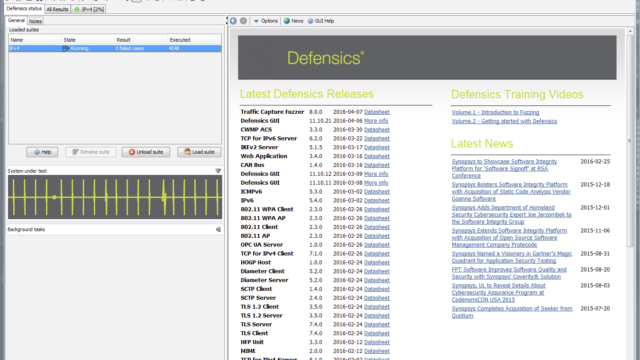
Task: Open the HFP Unit Datasheet link
Action: [x=377, y=342]
